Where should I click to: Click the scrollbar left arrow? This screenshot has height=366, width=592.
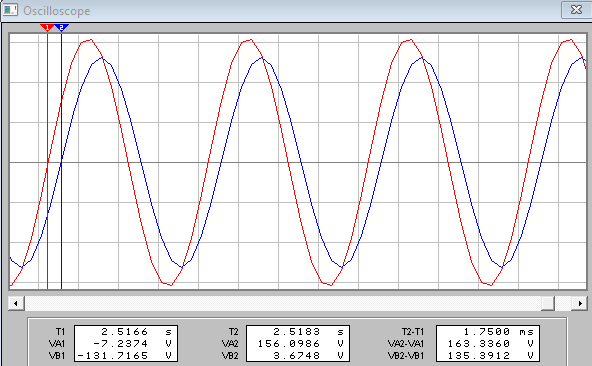[16, 303]
